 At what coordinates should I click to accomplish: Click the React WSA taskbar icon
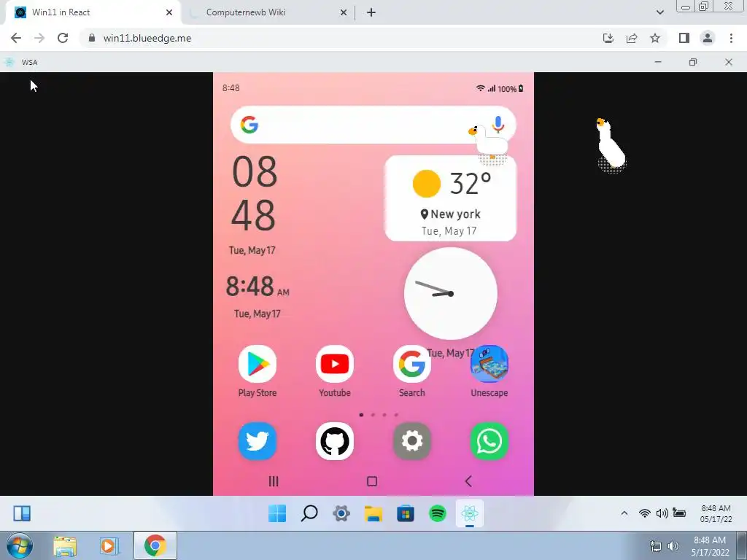470,513
